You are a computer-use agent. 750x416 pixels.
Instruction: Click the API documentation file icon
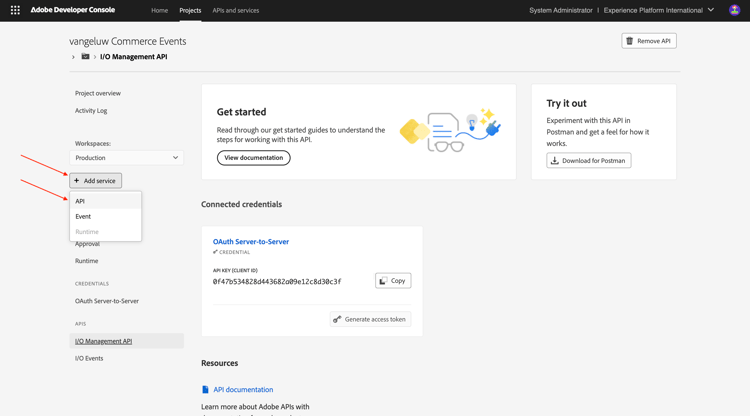pyautogui.click(x=205, y=390)
